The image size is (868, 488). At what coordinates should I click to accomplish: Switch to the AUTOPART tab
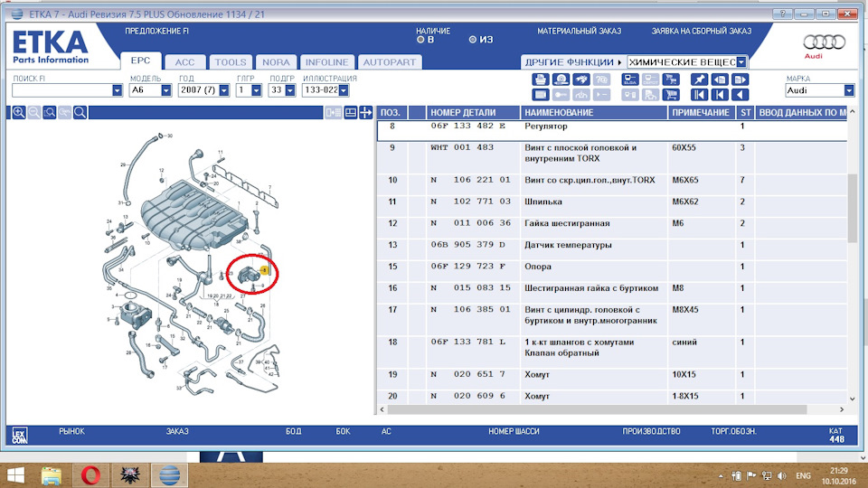(390, 62)
